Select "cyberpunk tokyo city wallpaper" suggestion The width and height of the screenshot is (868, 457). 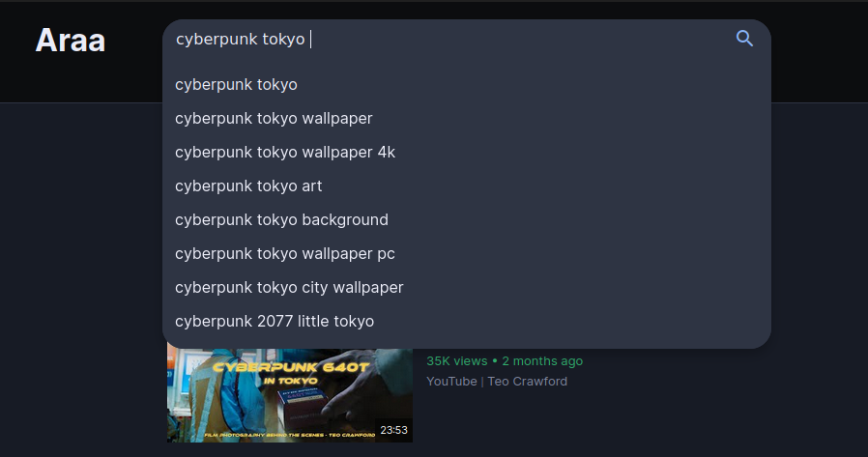[467, 287]
